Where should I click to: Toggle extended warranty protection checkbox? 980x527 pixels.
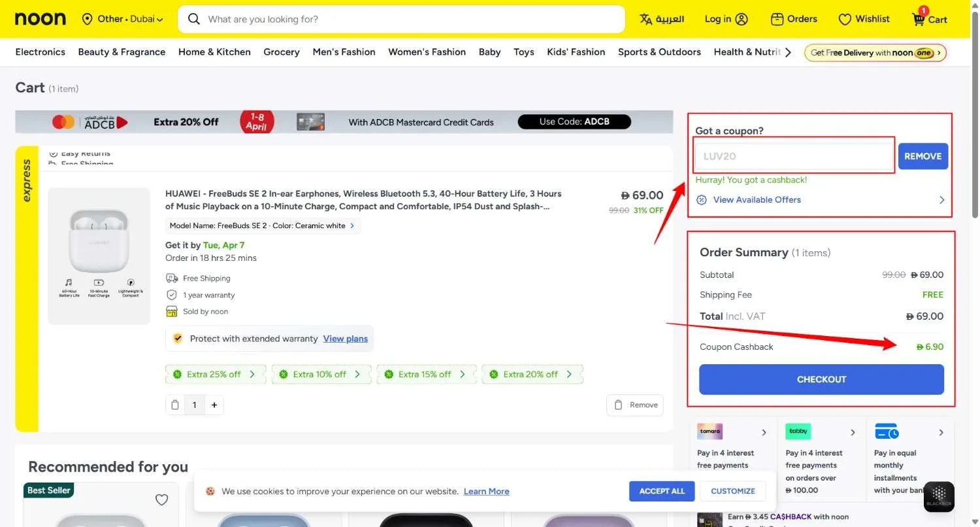pos(178,339)
